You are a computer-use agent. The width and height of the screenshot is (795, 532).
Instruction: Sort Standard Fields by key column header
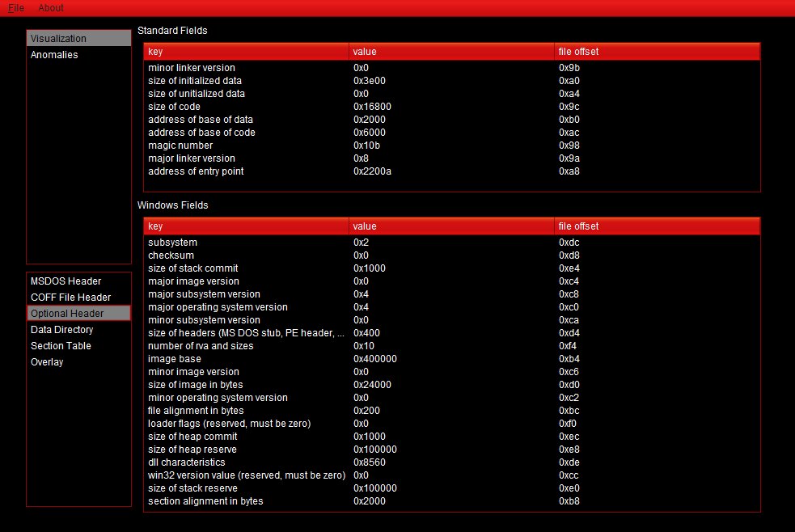pos(247,52)
